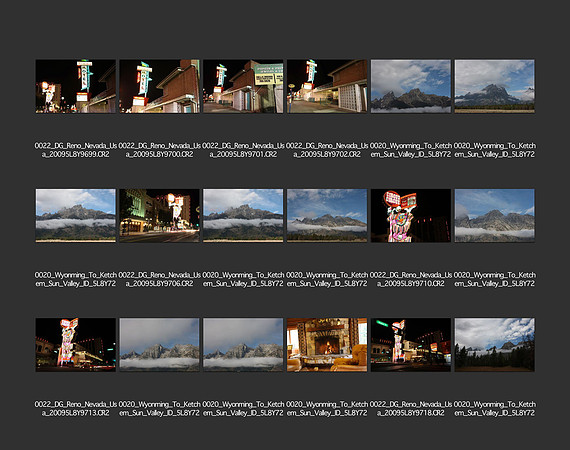The width and height of the screenshot is (570, 450).
Task: Click the file name ending 5L8Y9699.CR2
Action: click(x=76, y=150)
